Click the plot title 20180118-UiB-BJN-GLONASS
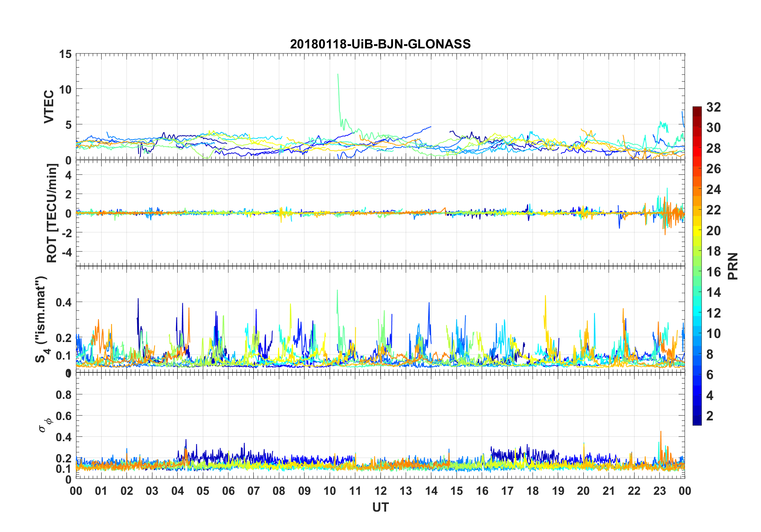 (380, 44)
